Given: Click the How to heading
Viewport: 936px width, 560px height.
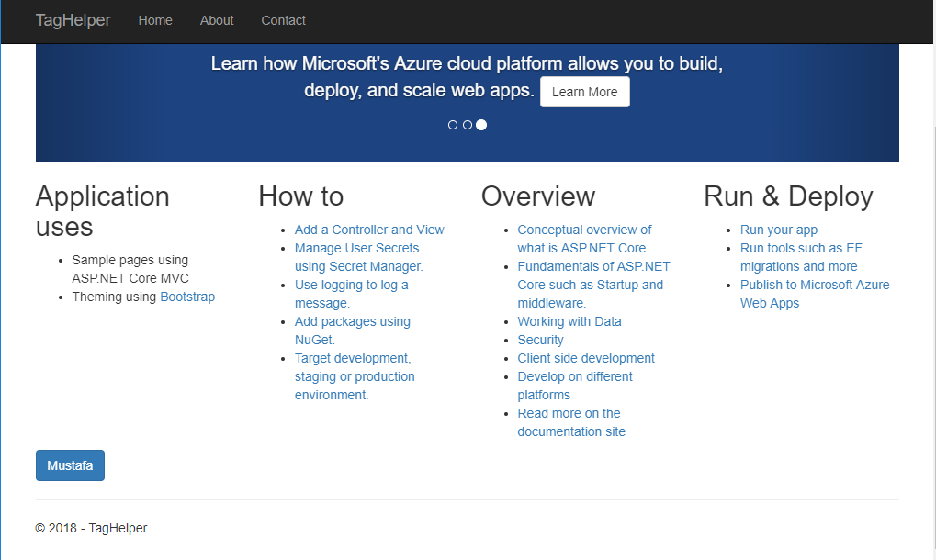Looking at the screenshot, I should 301,196.
